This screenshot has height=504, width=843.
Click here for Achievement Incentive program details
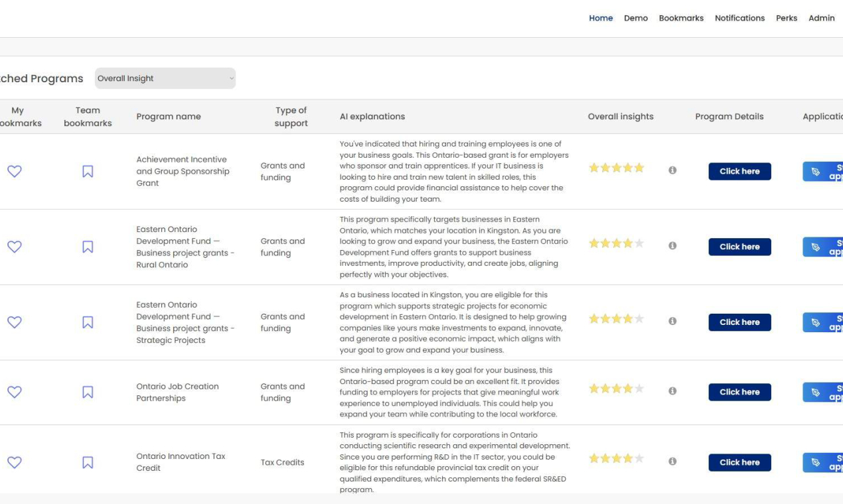[739, 171]
